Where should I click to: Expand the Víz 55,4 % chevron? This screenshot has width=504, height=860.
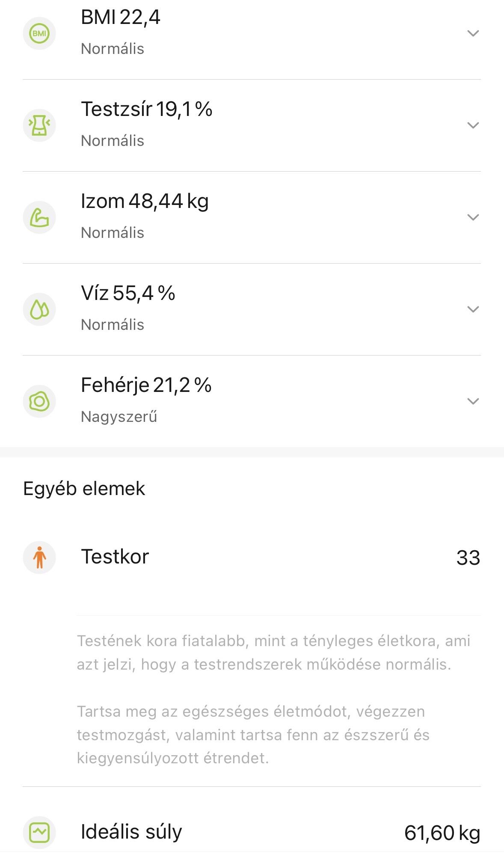click(473, 309)
